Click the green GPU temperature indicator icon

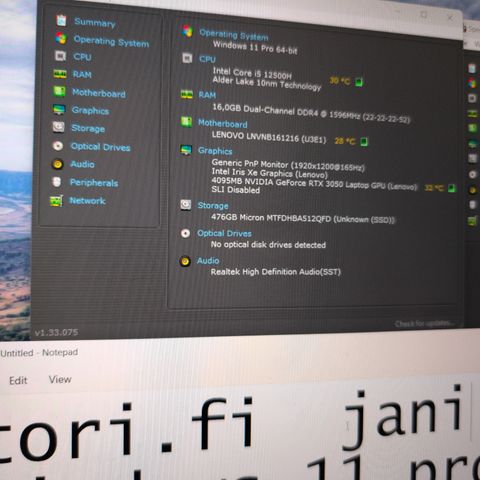[x=452, y=188]
